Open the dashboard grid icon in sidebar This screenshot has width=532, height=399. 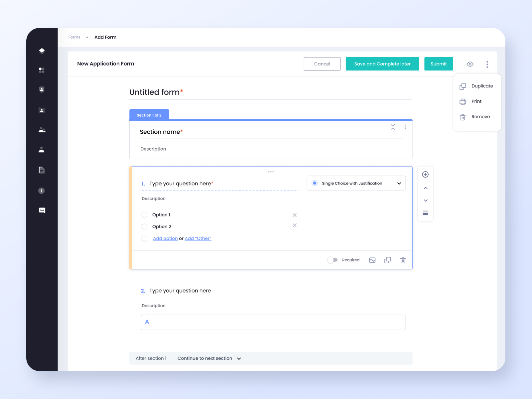42,70
